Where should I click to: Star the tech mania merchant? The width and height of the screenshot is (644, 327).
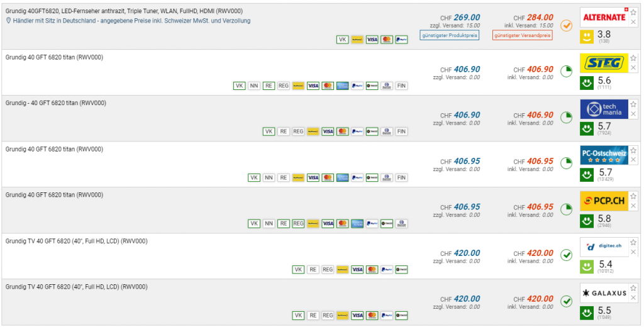633,104
